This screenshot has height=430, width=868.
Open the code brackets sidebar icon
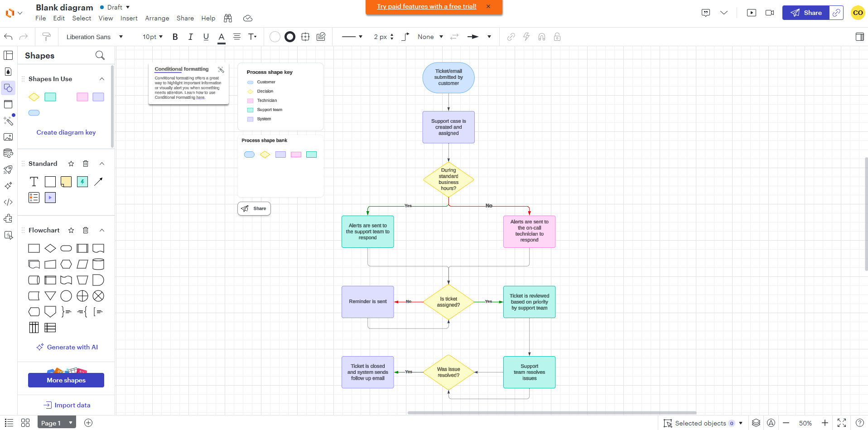8,202
